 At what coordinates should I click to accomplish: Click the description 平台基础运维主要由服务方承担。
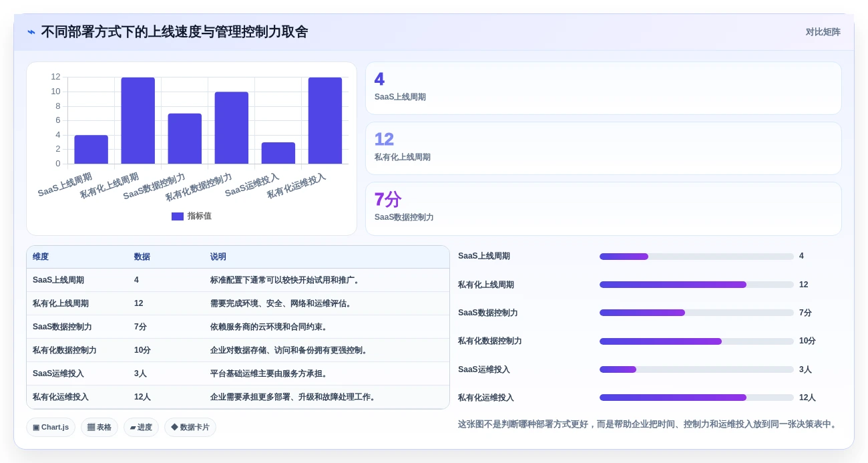tap(268, 374)
